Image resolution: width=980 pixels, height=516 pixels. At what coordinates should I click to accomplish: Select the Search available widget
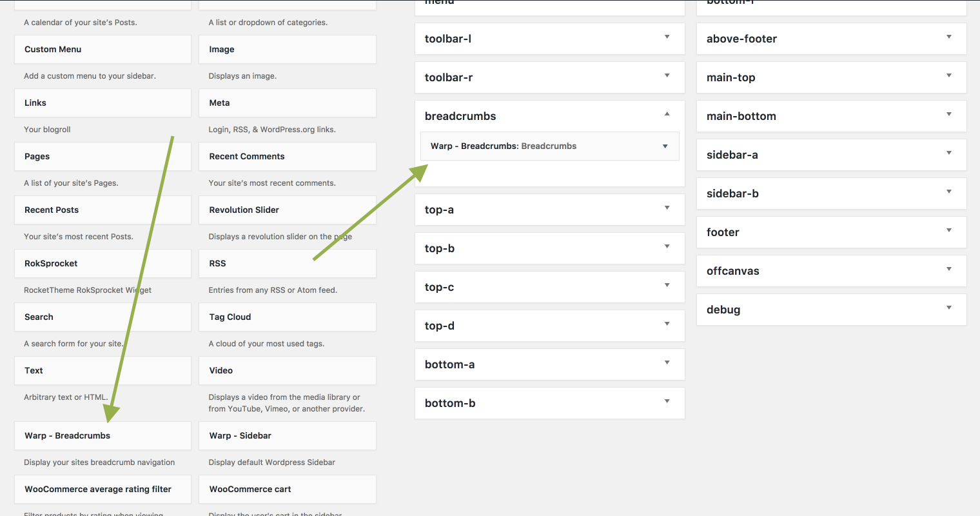coord(103,317)
